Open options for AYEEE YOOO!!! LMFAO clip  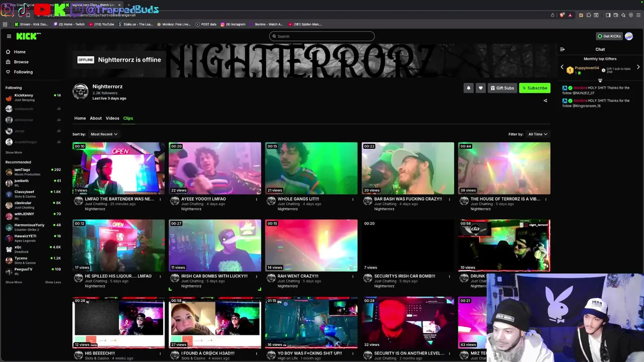256,199
